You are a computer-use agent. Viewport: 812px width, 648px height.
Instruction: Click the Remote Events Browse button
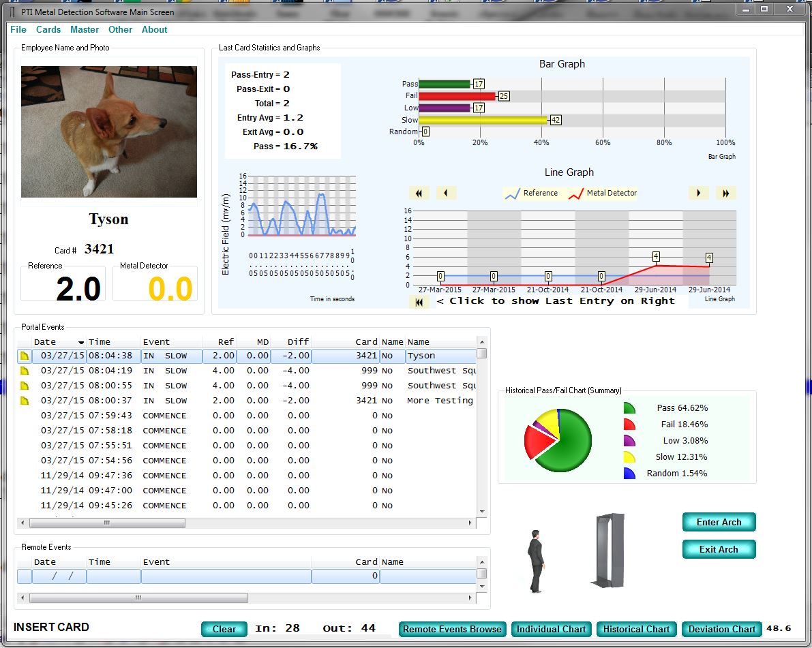point(452,629)
